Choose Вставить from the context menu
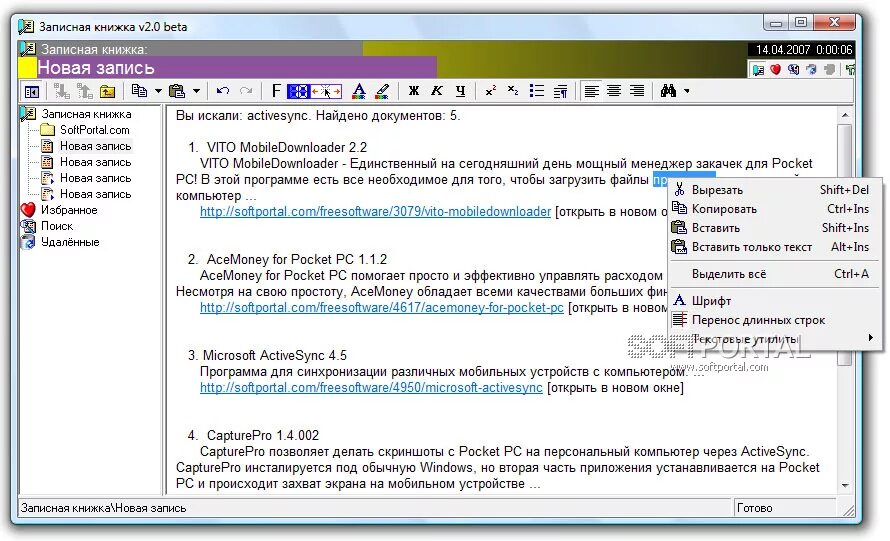890x541 pixels. (x=775, y=228)
